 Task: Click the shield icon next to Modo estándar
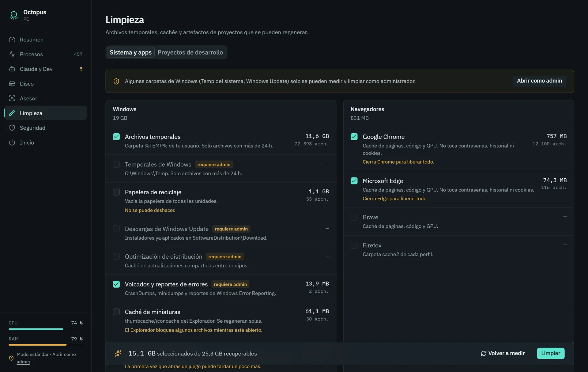click(x=11, y=358)
